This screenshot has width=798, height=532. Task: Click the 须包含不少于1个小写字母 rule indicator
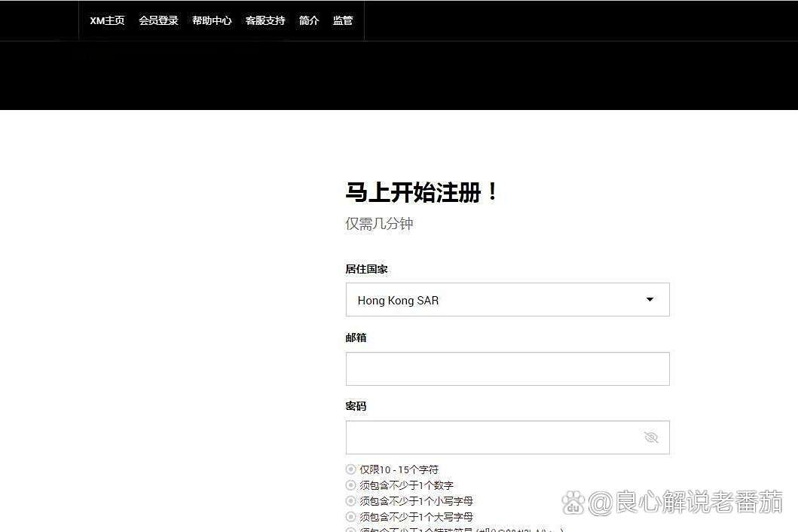(x=350, y=501)
